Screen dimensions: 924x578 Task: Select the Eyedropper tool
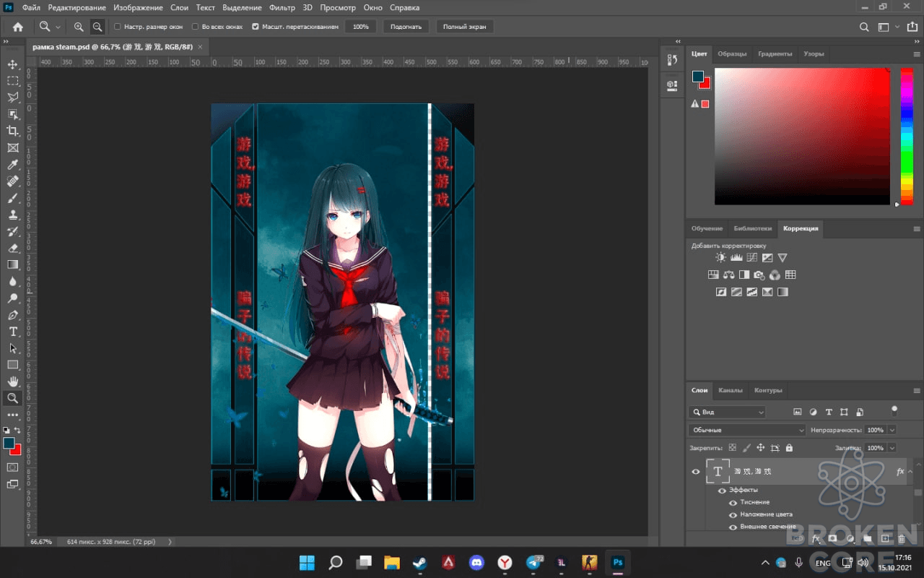13,165
